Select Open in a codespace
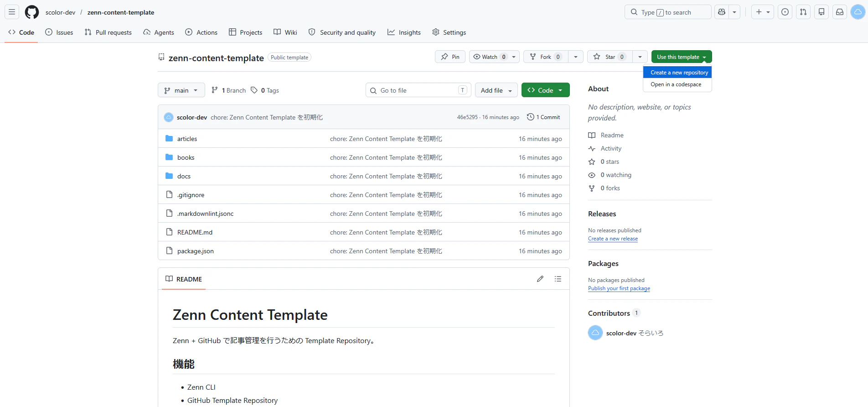Image resolution: width=868 pixels, height=407 pixels. [x=677, y=84]
